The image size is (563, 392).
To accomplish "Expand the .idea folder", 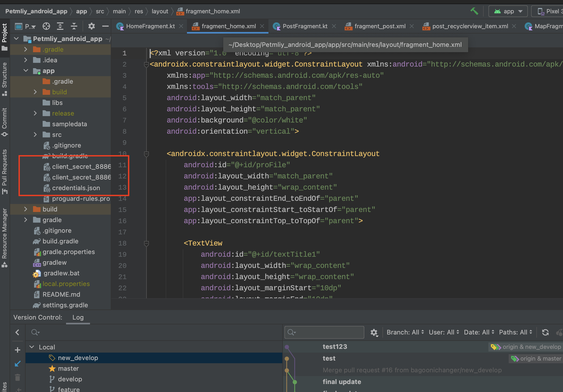I will point(26,60).
